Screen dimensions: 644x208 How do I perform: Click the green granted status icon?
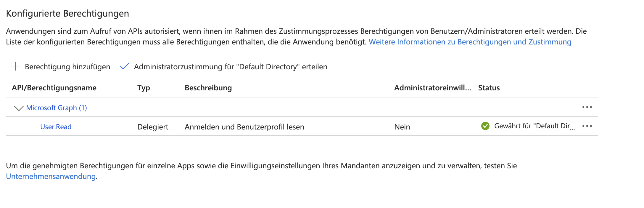[485, 126]
